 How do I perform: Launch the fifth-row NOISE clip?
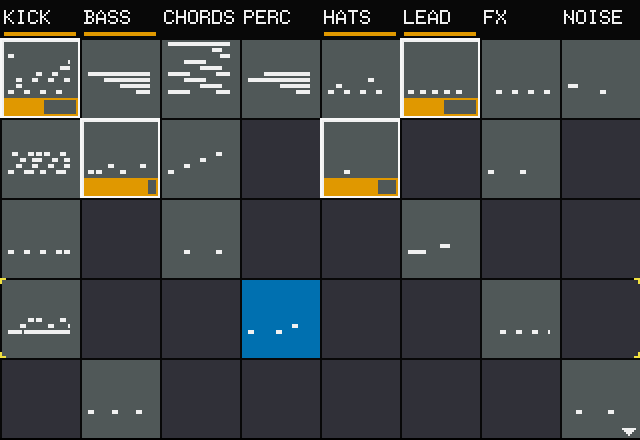point(600,398)
